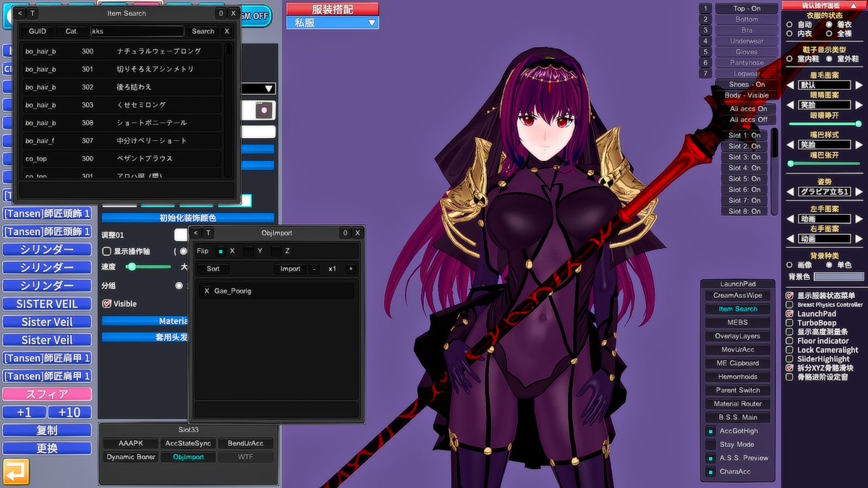Image resolution: width=868 pixels, height=488 pixels.
Task: Toggle AccGotHigh in LaunchPad
Action: point(711,431)
